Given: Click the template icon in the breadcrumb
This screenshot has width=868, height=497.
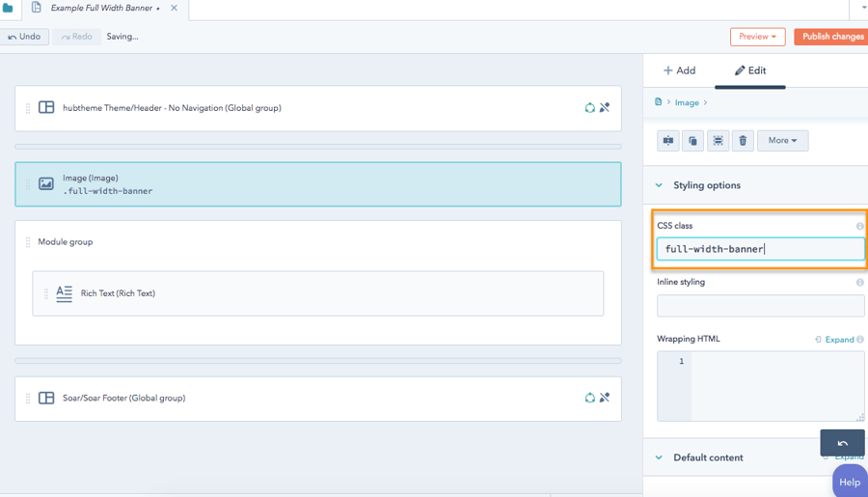Looking at the screenshot, I should click(659, 102).
